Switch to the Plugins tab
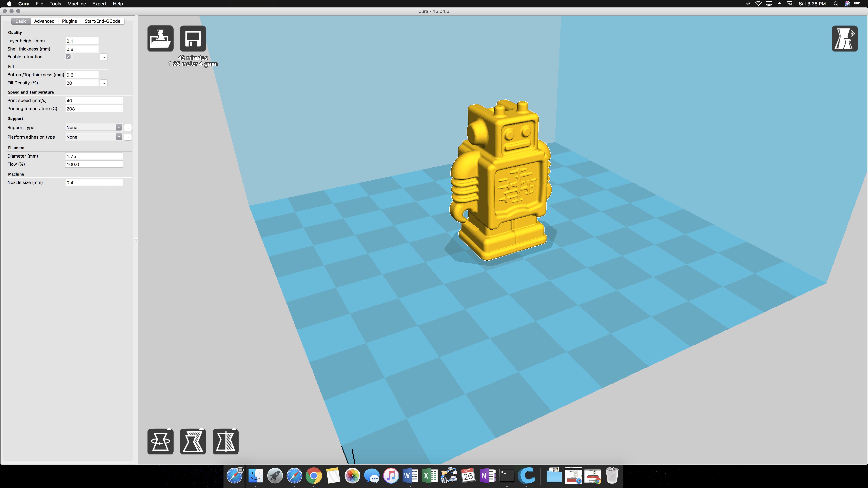 pos(69,21)
